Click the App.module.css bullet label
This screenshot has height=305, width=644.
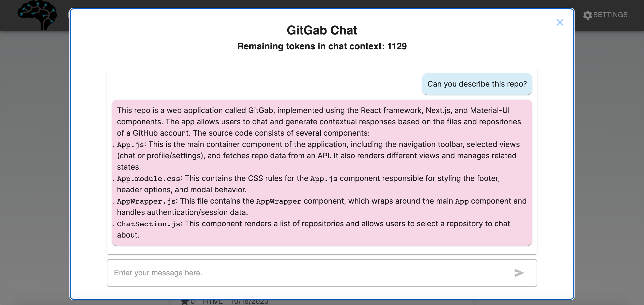tap(149, 179)
